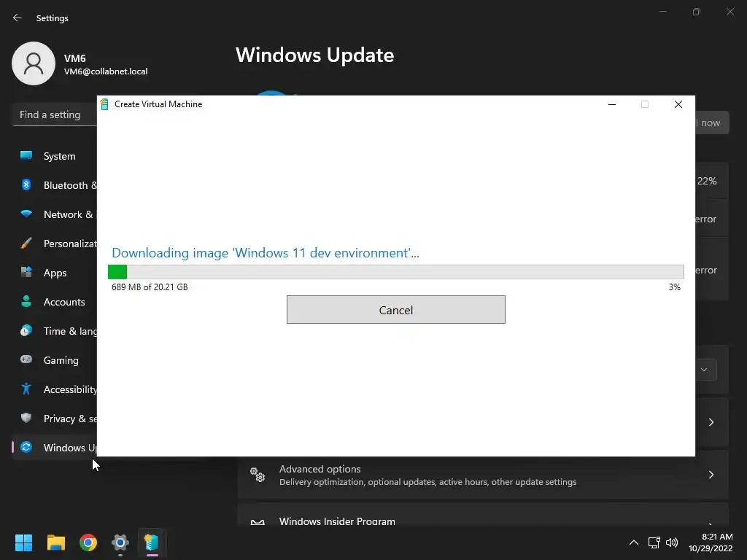Click the VM6 user avatar
The height and width of the screenshot is (560, 747).
(x=34, y=63)
